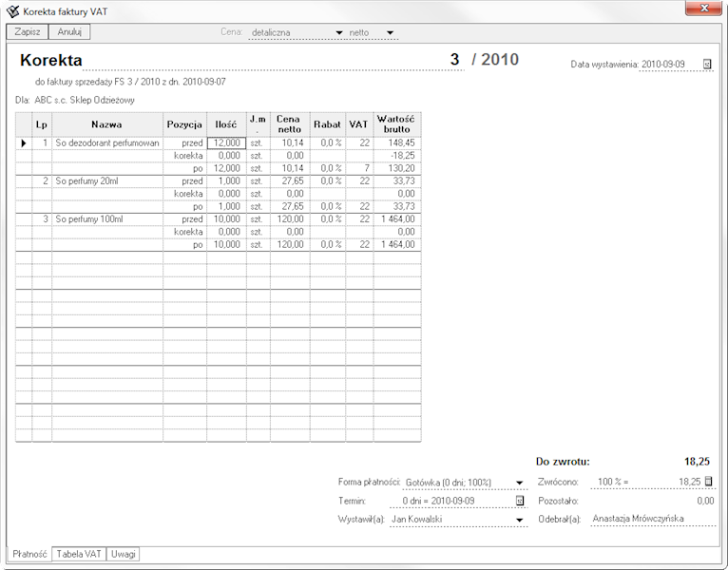Select the Ilość cell showing 12,000 przed
Image resolution: width=728 pixels, height=570 pixels.
click(x=226, y=143)
